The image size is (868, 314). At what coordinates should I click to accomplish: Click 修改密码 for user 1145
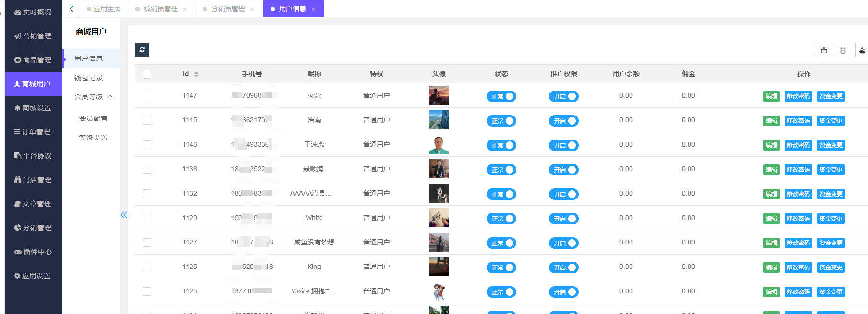798,121
